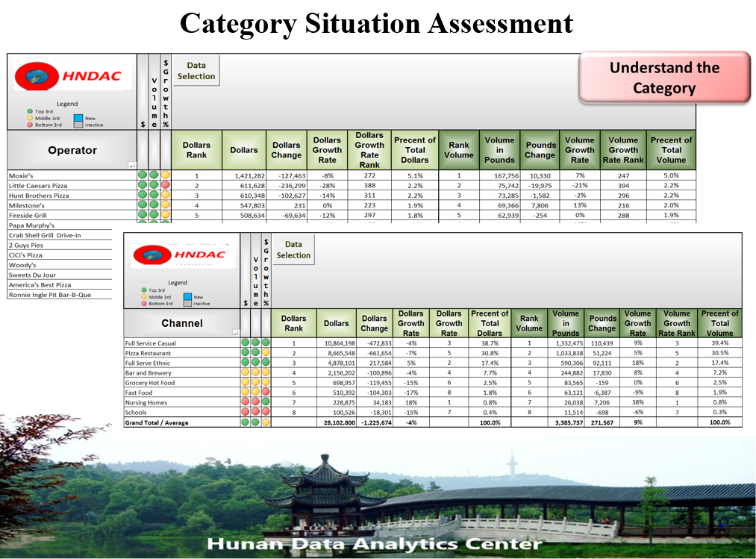The image size is (756, 559).
Task: Open the Channel column filter dropdown arrow
Action: (x=235, y=334)
